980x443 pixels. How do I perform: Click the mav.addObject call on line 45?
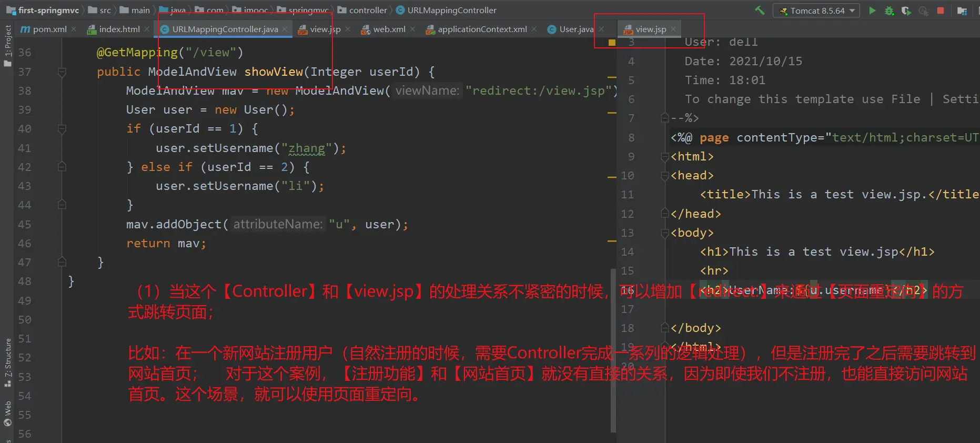(267, 225)
